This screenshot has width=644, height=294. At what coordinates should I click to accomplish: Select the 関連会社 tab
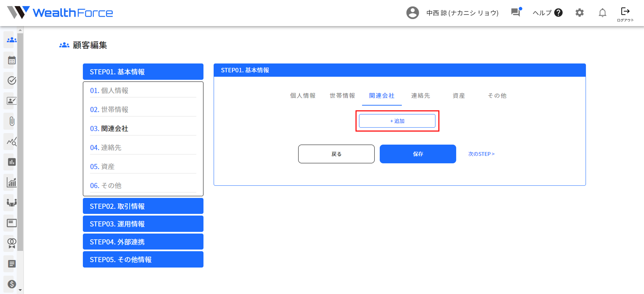382,96
